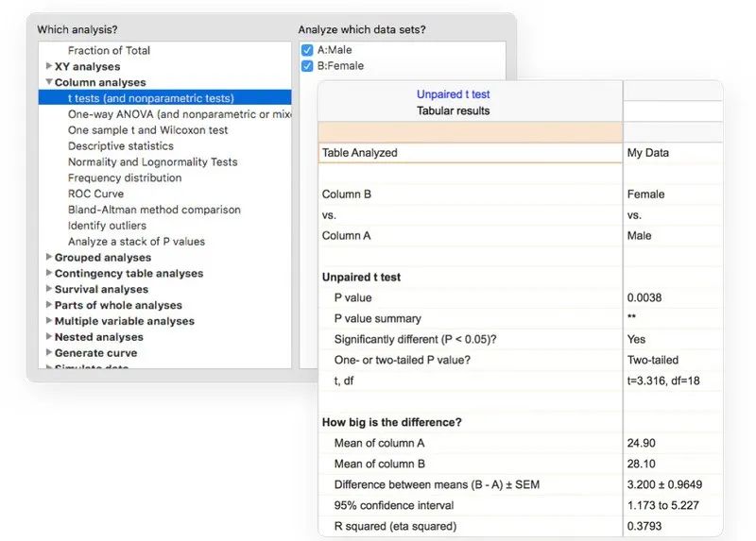
Task: Click the Table Analyzed cell
Action: (470, 153)
